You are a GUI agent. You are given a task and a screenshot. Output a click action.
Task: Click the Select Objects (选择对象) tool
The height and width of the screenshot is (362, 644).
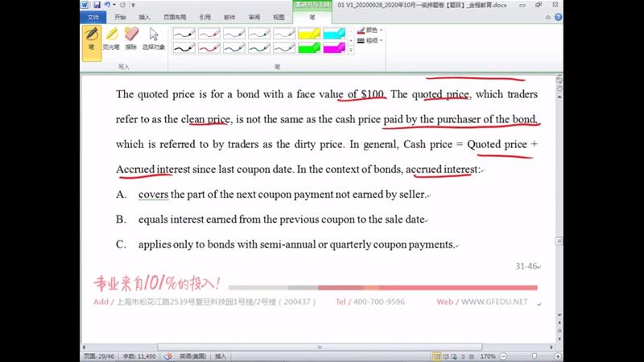[x=154, y=38]
